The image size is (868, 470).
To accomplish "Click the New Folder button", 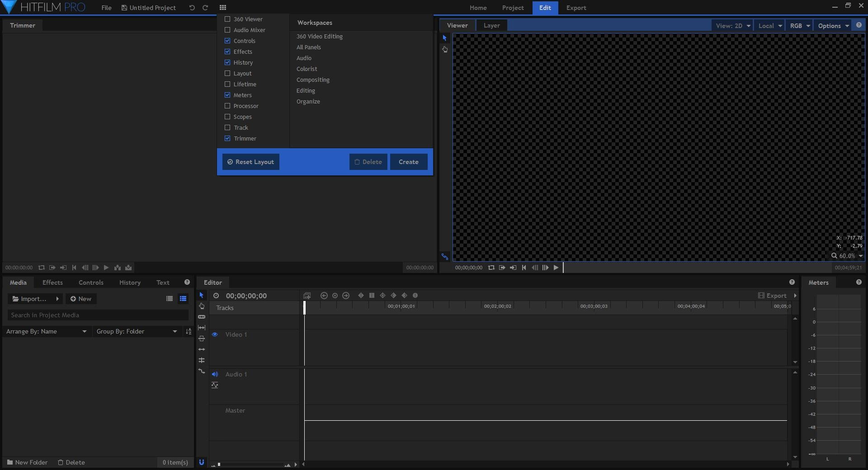I will (x=27, y=462).
